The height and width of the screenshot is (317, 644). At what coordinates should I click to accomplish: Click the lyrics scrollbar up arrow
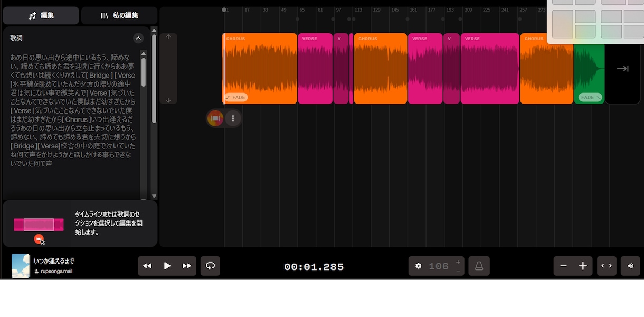(x=144, y=53)
